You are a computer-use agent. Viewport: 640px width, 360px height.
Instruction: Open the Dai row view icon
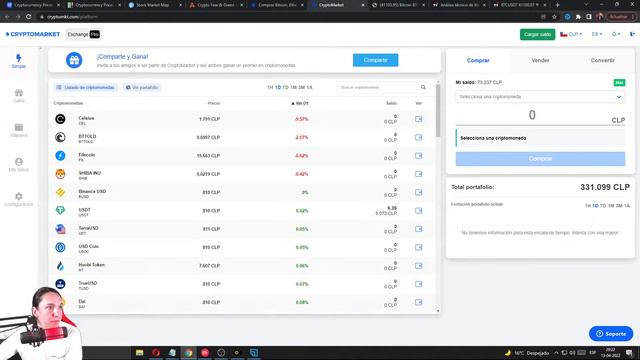point(418,302)
